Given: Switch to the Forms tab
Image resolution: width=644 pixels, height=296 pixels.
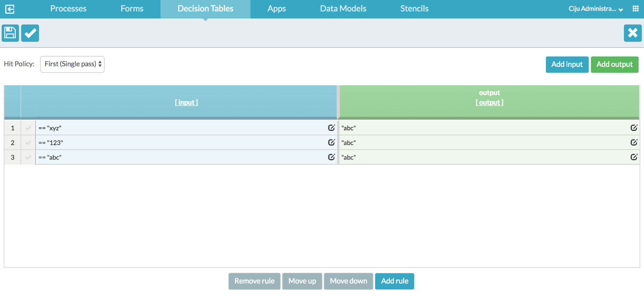Looking at the screenshot, I should pyautogui.click(x=132, y=9).
